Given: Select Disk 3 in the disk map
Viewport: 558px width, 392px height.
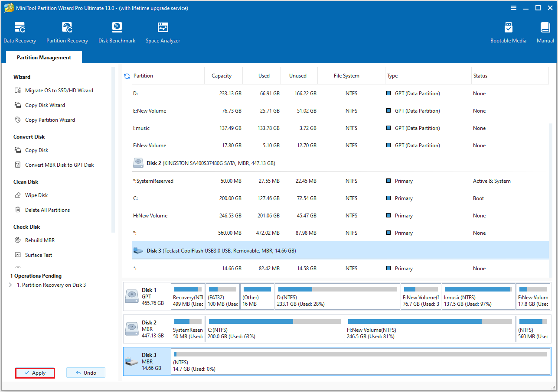Looking at the screenshot, I should point(147,362).
